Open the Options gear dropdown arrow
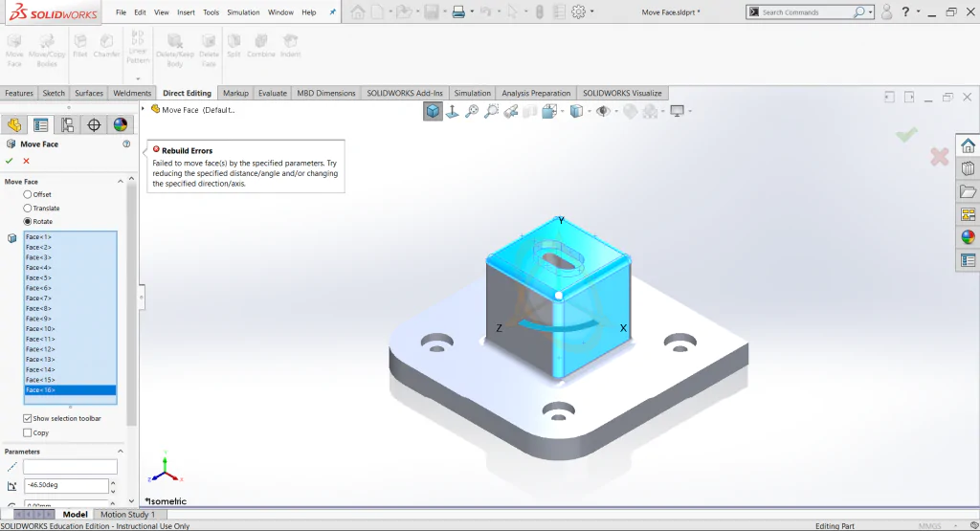 591,11
